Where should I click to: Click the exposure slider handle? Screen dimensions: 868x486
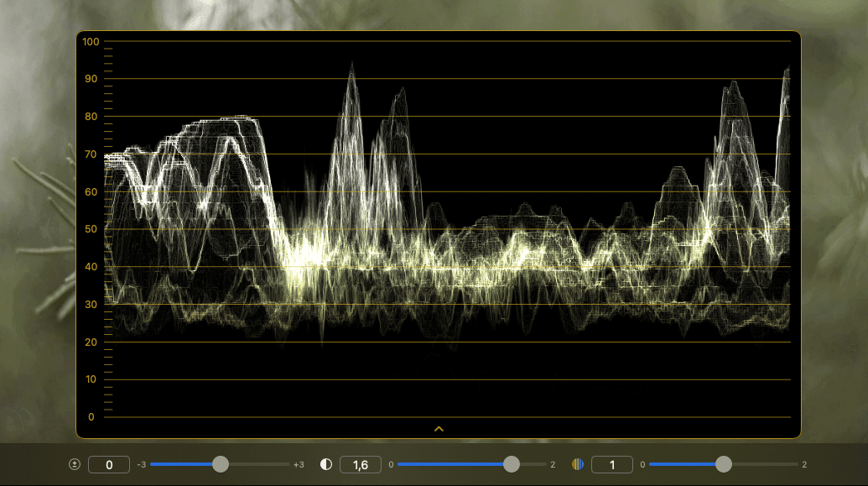click(x=221, y=464)
